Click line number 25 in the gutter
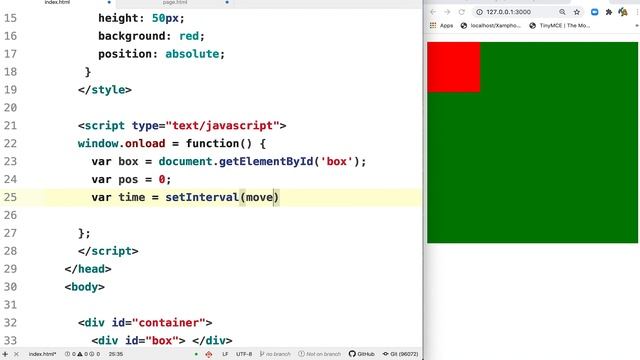This screenshot has width=640, height=360. point(10,197)
